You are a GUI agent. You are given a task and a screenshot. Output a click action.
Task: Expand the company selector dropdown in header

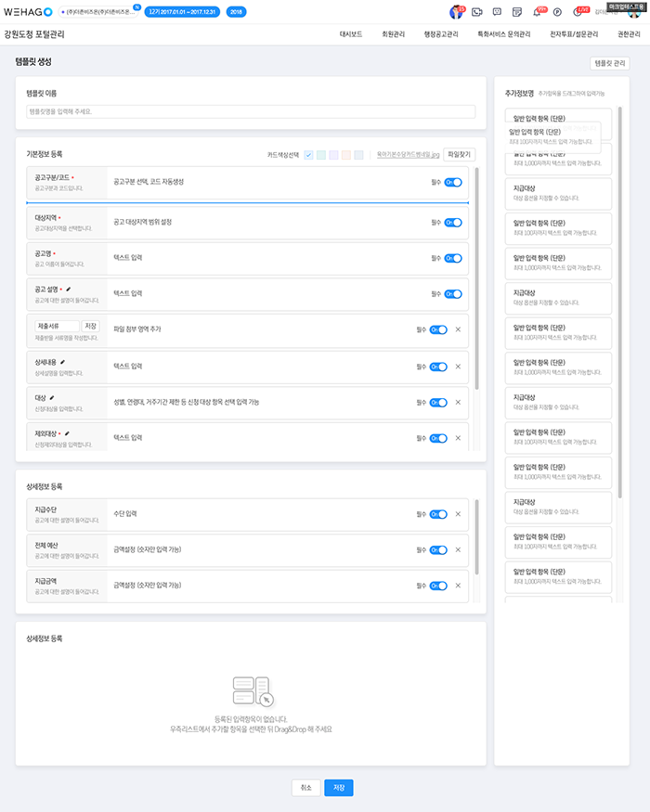click(x=98, y=11)
